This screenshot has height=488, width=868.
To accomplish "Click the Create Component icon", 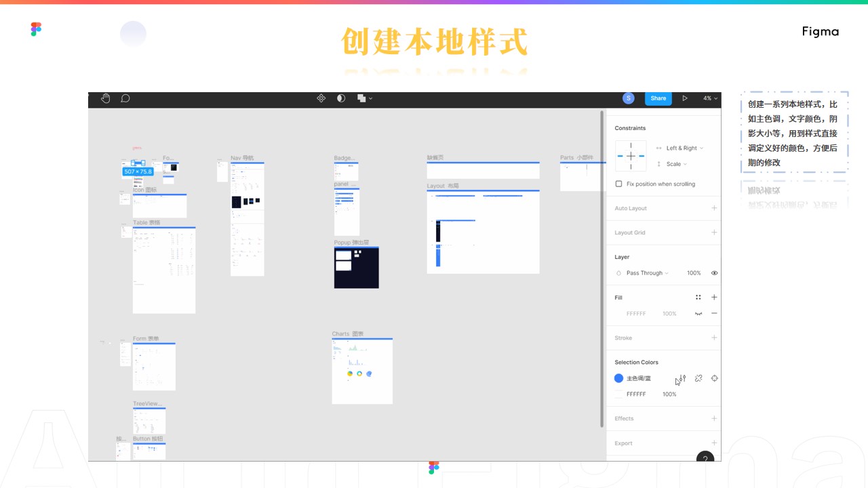I will 321,98.
